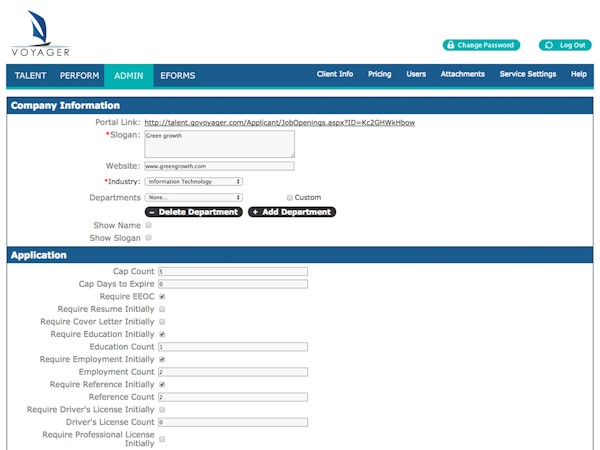
Task: Uncheck the Require EEOC checkbox
Action: click(x=162, y=297)
